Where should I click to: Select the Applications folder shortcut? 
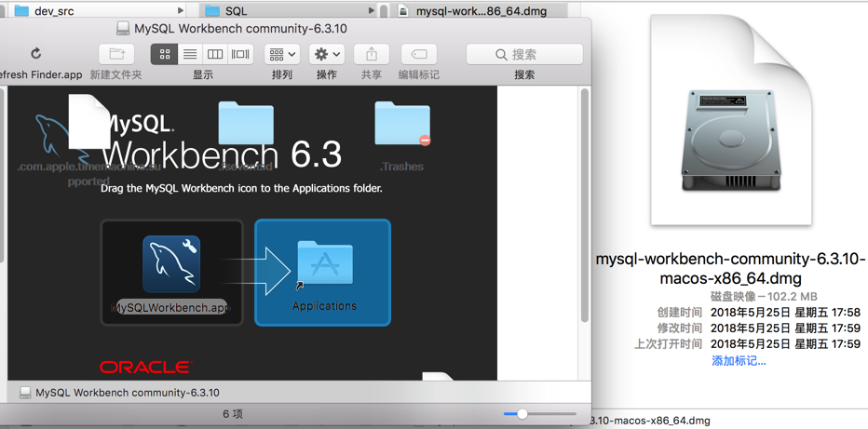(324, 262)
